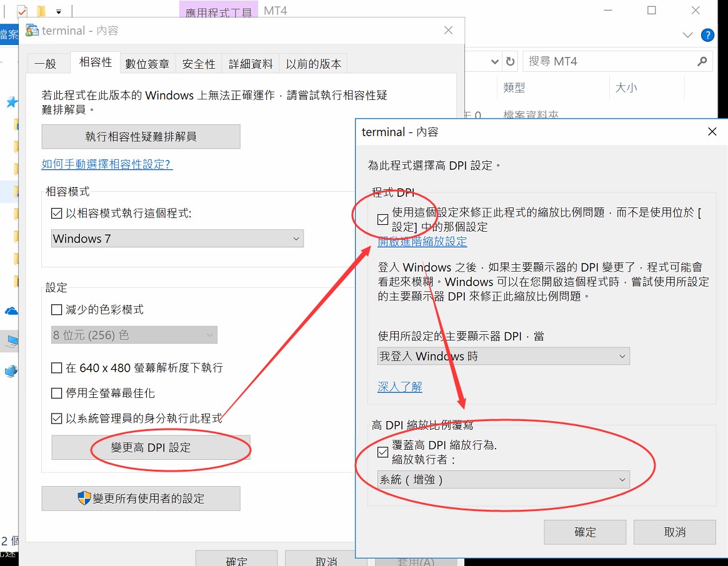Click the Quick access star icon in the sidebar

[x=11, y=102]
